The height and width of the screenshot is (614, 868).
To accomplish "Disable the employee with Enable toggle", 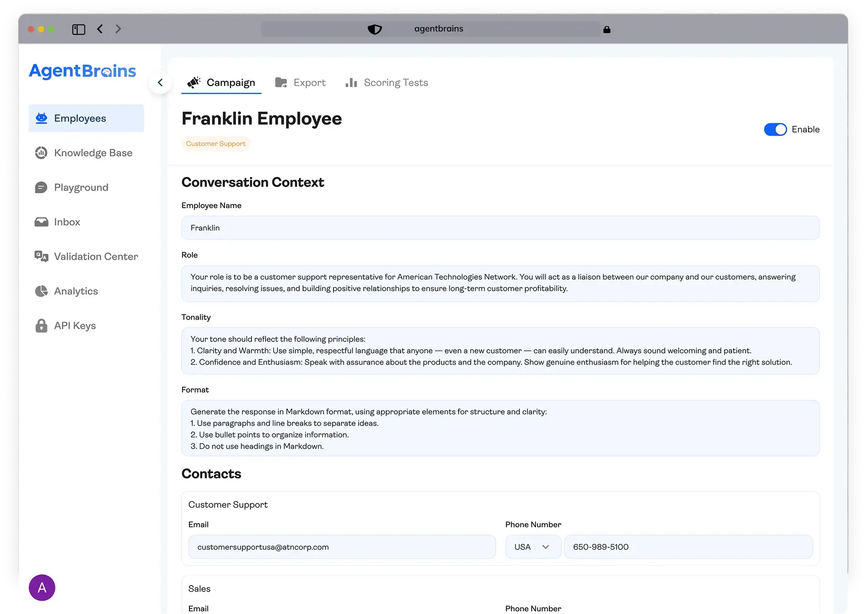I will coord(775,130).
